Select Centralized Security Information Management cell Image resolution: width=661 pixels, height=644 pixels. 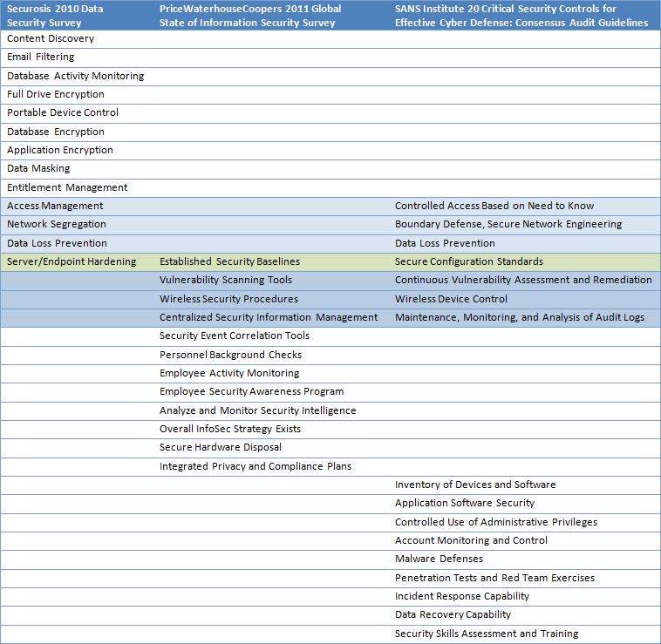click(269, 317)
